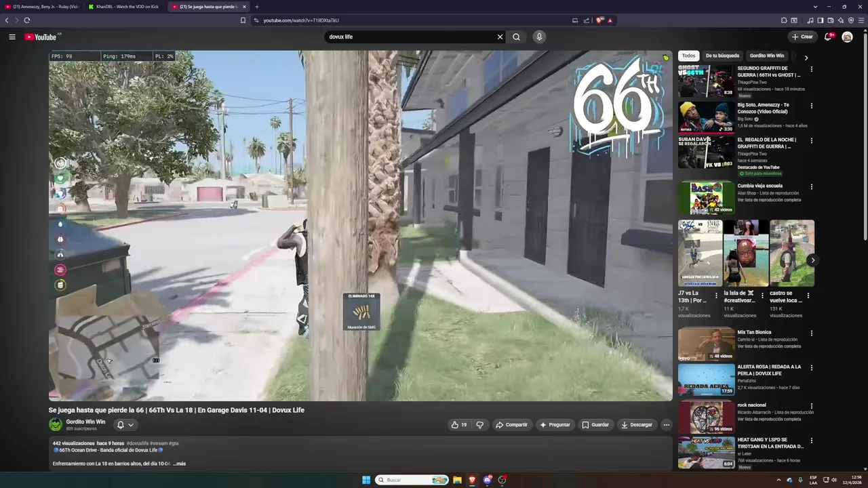868x488 pixels.
Task: Open the share icon in the address bar
Action: 587,20
